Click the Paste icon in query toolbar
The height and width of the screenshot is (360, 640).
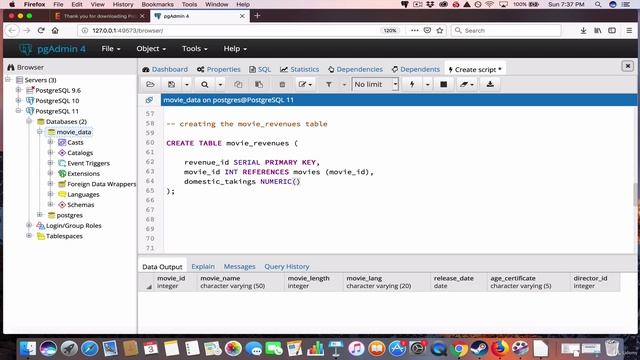point(259,84)
